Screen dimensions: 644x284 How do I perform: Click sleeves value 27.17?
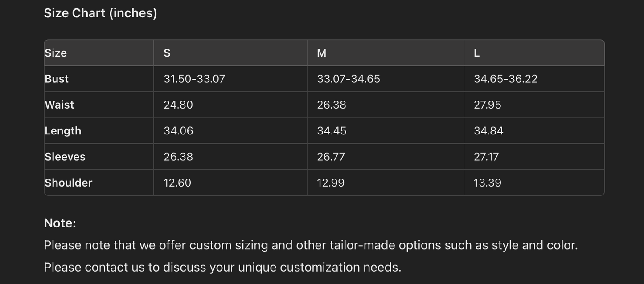[486, 157]
